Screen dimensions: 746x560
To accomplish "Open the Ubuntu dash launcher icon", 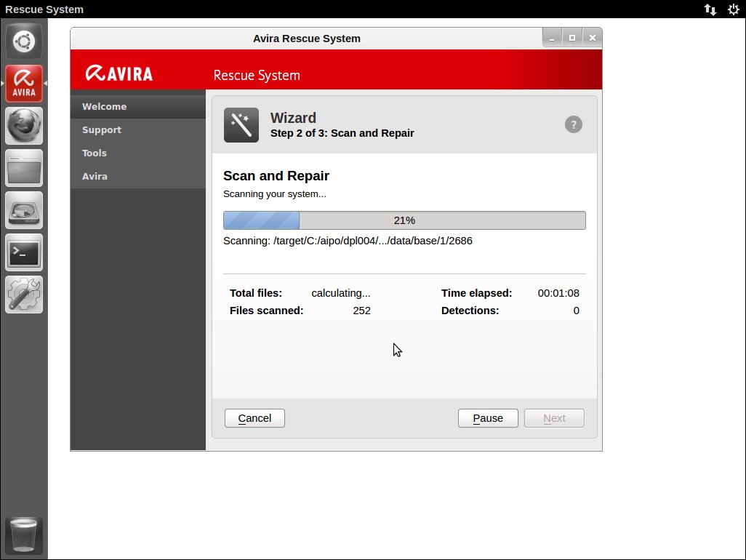I will (24, 41).
